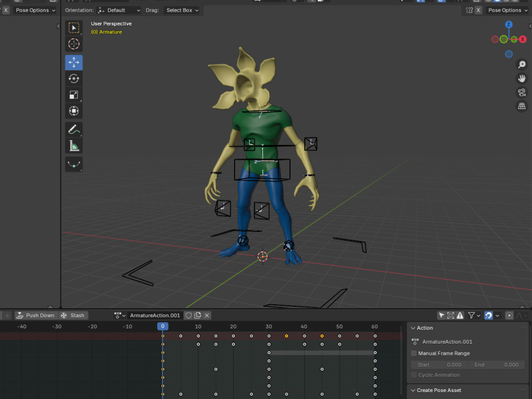Click the zoom magnifier viewport icon
Image resolution: width=532 pixels, height=399 pixels.
(522, 64)
